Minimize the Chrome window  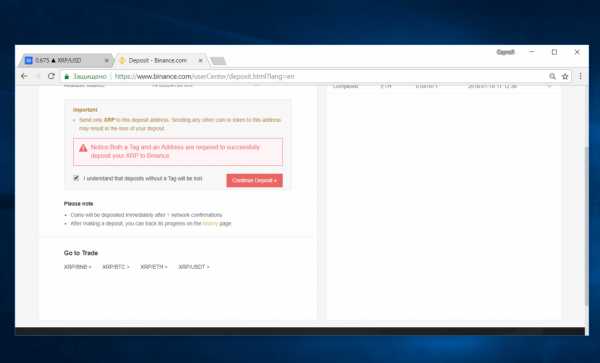click(532, 52)
